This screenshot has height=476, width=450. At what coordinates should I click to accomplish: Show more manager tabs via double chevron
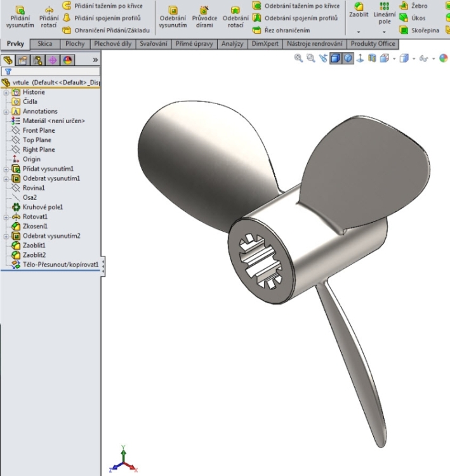pos(95,60)
